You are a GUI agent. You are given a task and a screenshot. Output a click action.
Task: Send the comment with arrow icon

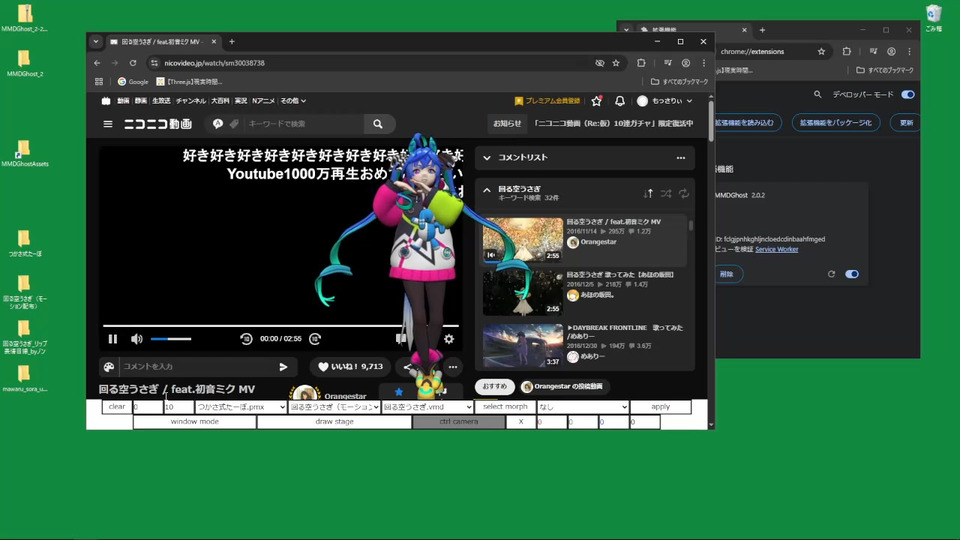point(283,367)
